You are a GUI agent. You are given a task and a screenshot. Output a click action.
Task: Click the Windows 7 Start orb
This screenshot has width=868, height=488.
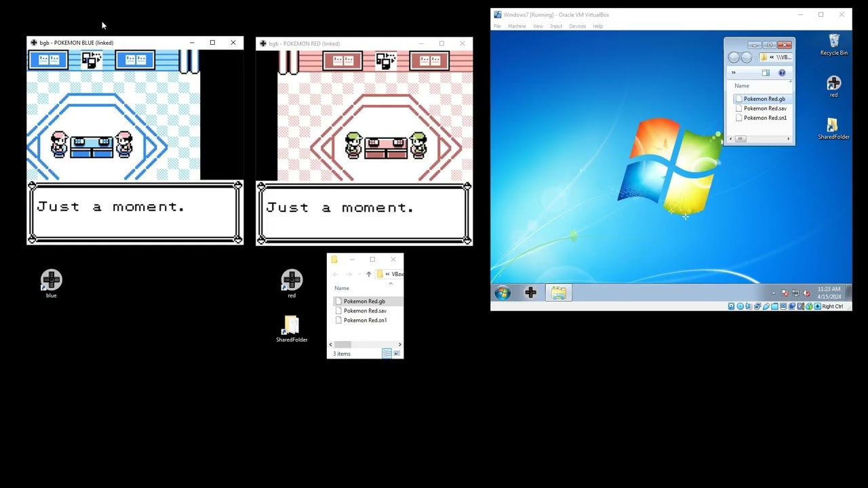click(502, 293)
